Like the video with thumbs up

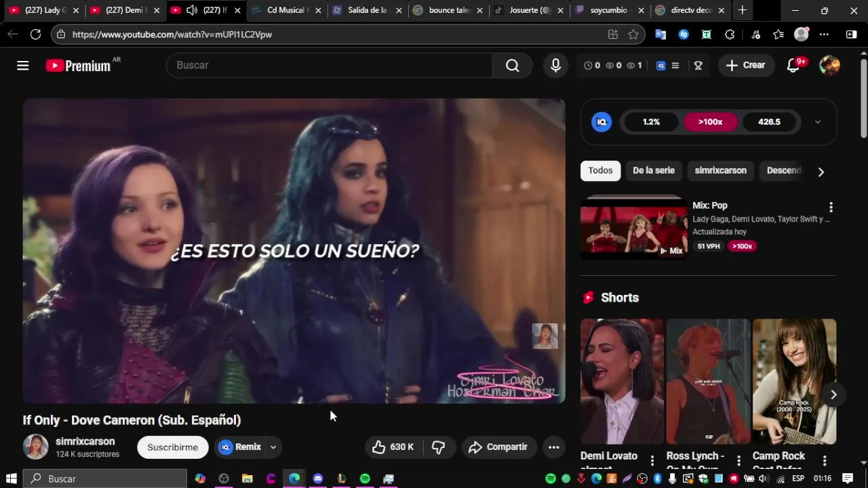pyautogui.click(x=393, y=447)
